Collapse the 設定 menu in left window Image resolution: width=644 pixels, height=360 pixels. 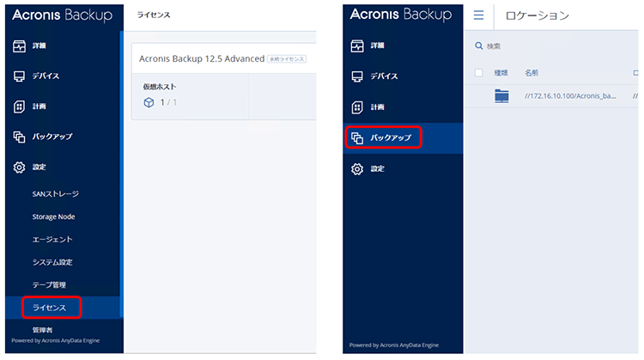tap(39, 167)
